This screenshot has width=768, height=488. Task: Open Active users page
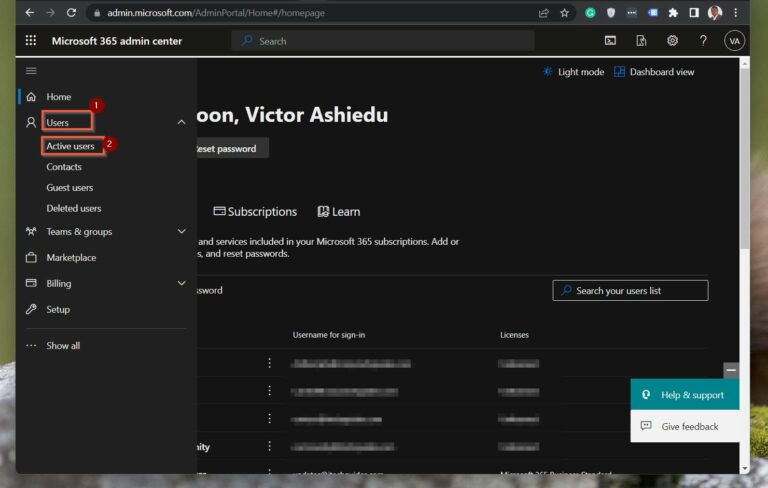71,146
